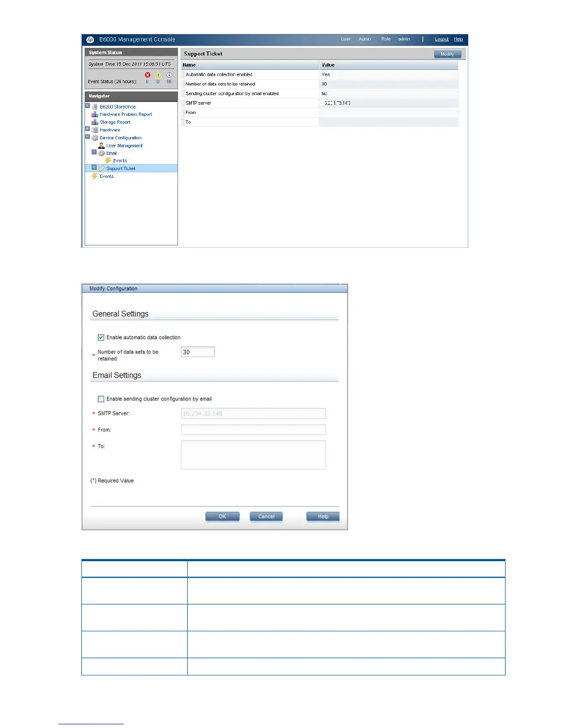563x728 pixels.
Task: Click the red critical events icon
Action: (x=148, y=75)
